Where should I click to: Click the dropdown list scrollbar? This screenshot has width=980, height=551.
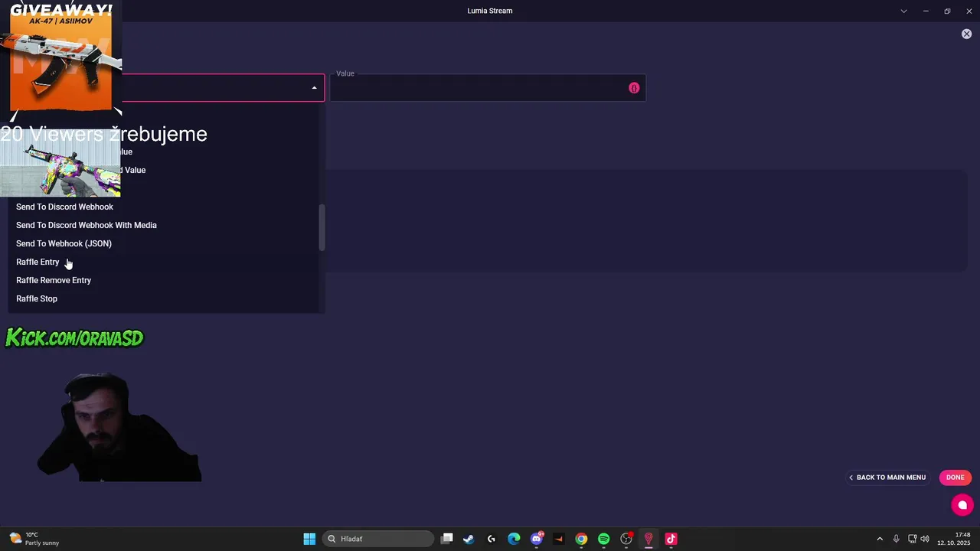322,227
